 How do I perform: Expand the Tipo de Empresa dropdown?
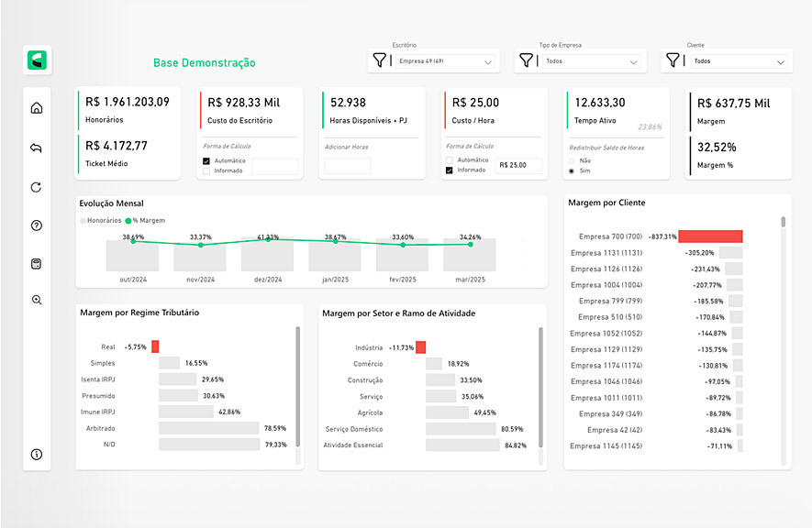pos(592,61)
